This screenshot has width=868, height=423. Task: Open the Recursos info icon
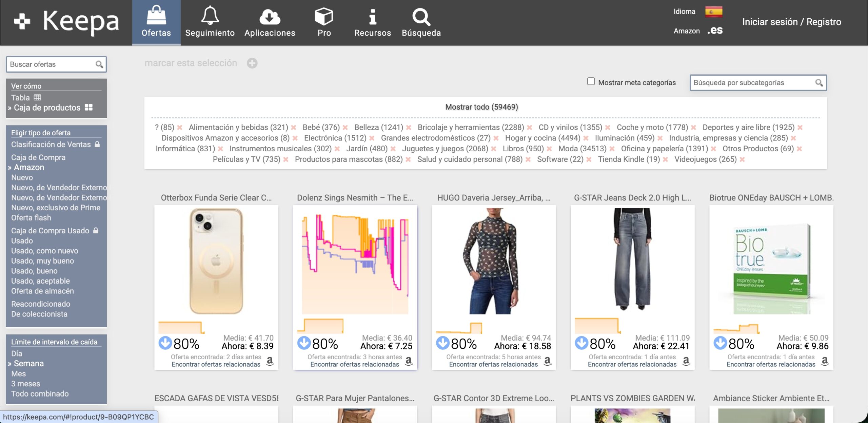coord(372,17)
